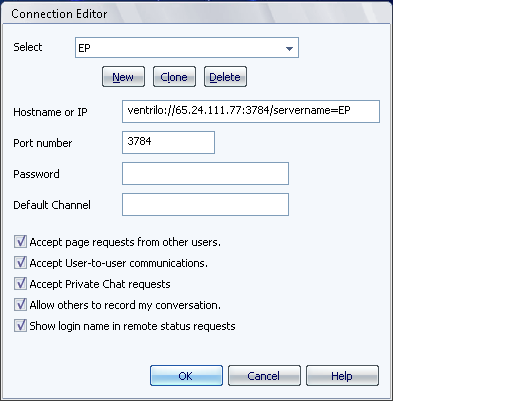Delete the selected EP connection
The height and width of the screenshot is (401, 512).
pyautogui.click(x=225, y=77)
